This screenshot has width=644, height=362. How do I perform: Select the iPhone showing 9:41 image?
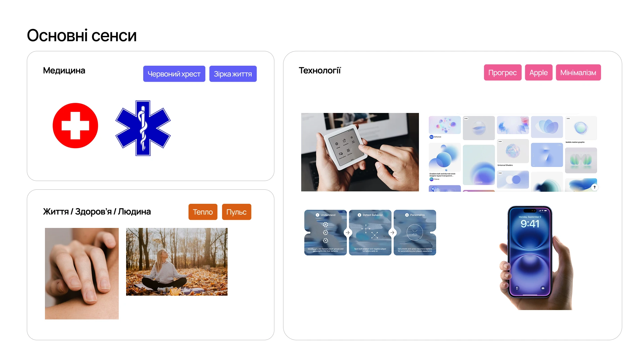click(536, 257)
